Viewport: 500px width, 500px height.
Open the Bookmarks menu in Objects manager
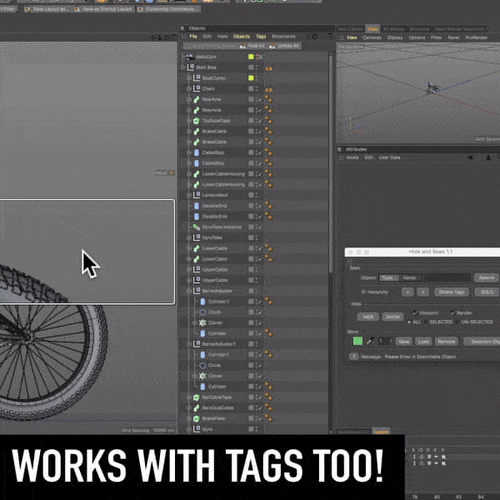point(284,36)
